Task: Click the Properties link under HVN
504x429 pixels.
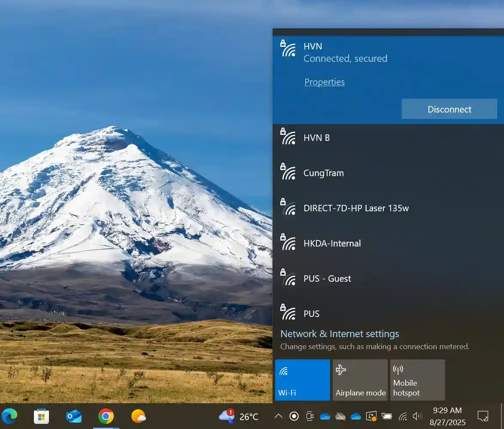Action: (324, 82)
